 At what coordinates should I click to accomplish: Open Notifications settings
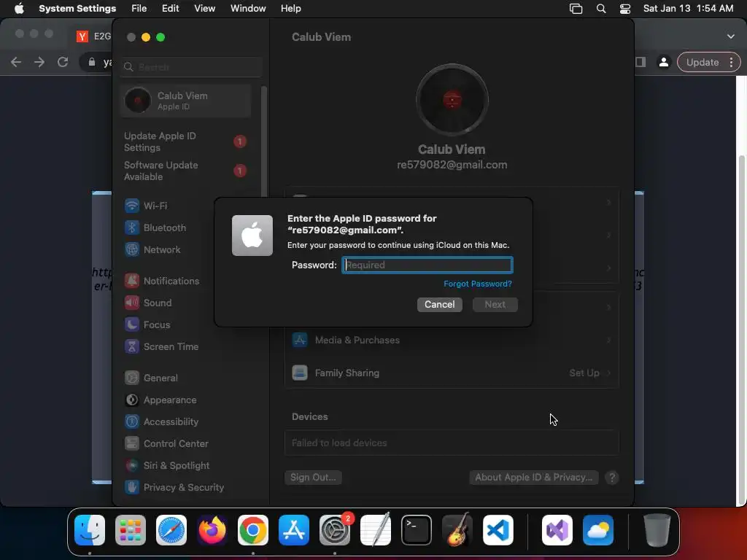tap(162, 281)
